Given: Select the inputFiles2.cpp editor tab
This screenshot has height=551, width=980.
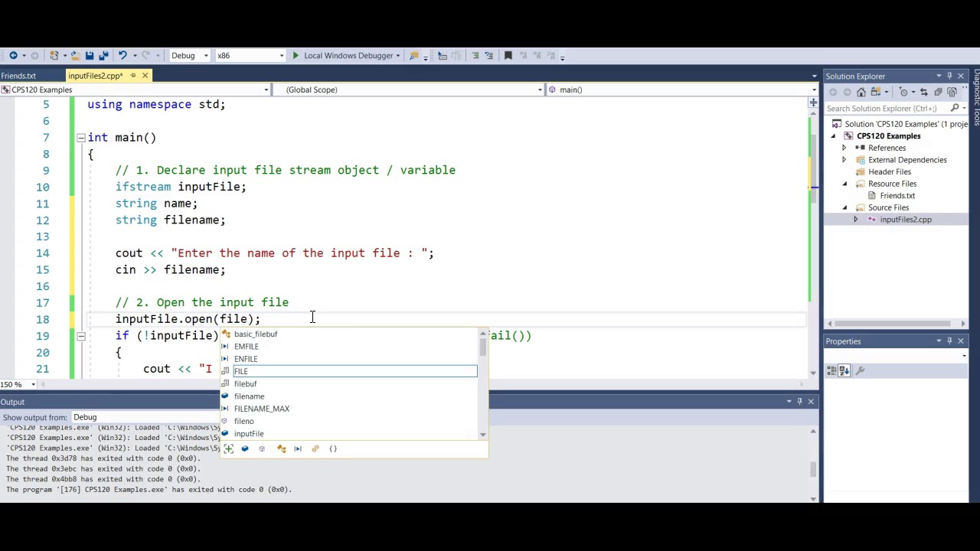Looking at the screenshot, I should click(x=95, y=76).
